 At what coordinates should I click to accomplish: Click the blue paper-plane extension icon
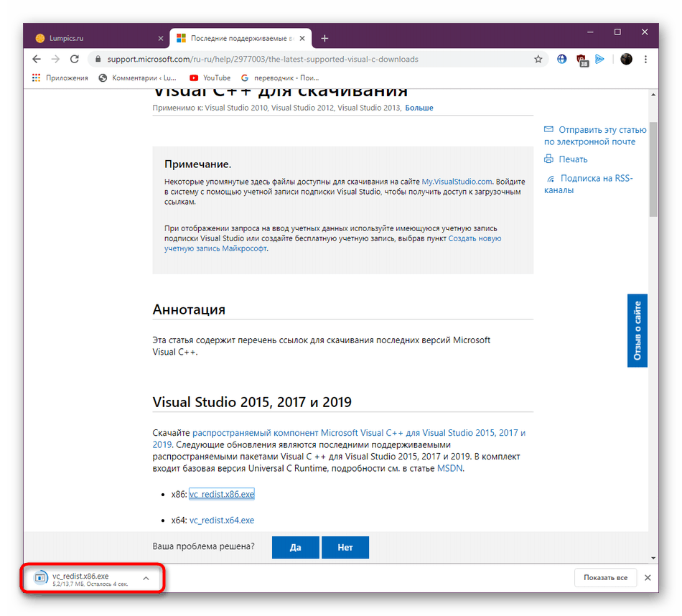pyautogui.click(x=599, y=59)
